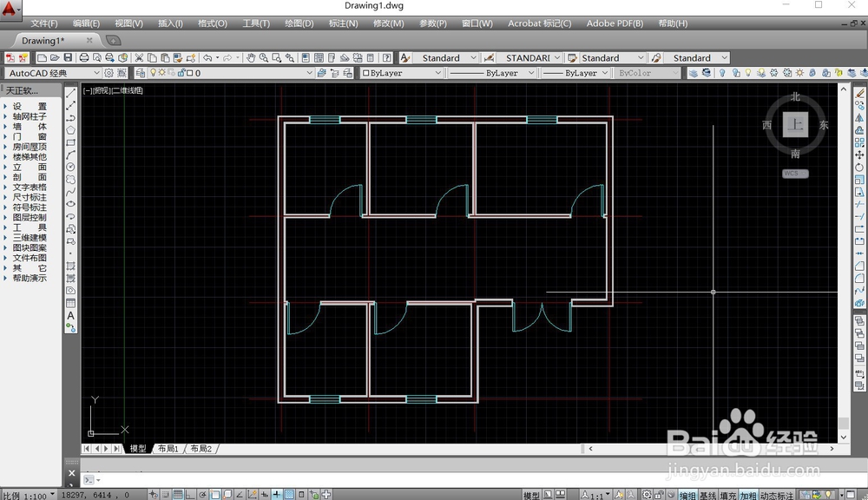Image resolution: width=868 pixels, height=500 pixels.
Task: Select 文字表格 in 天正 panel
Action: click(30, 187)
